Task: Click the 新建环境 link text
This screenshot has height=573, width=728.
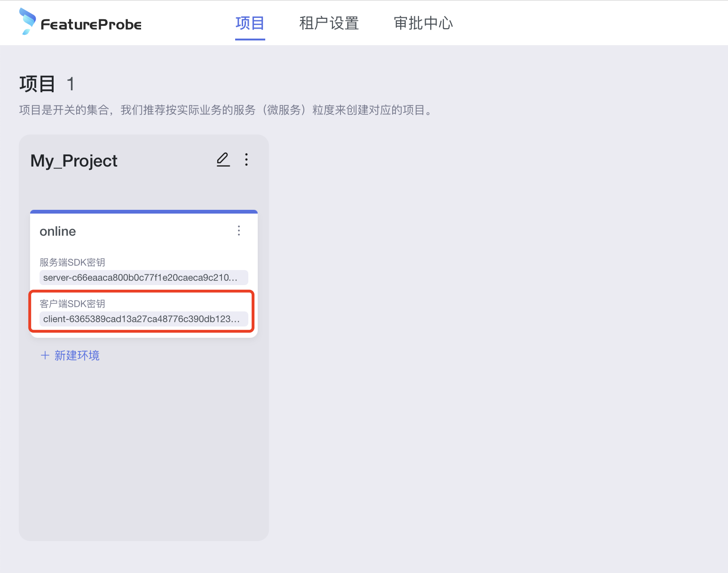Action: (x=77, y=355)
